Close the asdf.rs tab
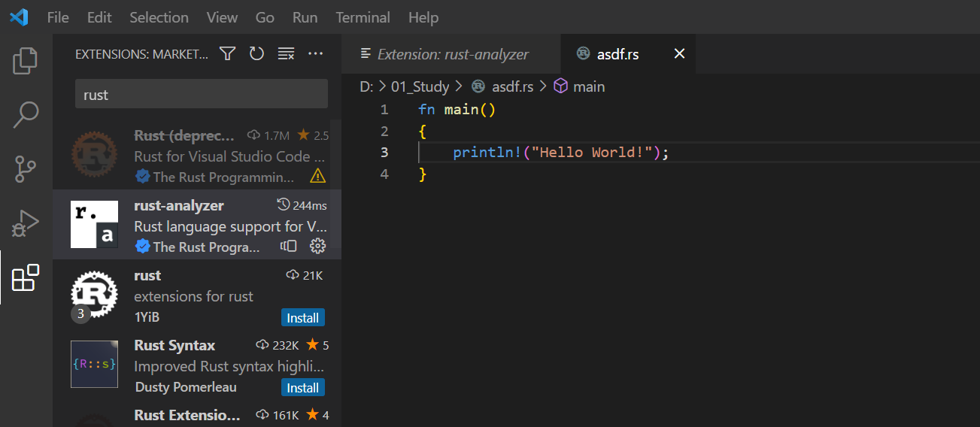The image size is (980, 427). coord(679,54)
